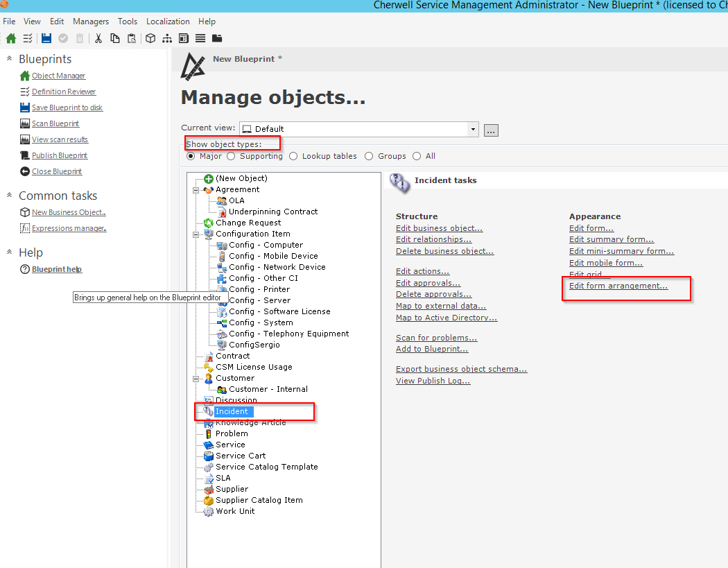Select the Lookup tables radio button
728x568 pixels.
[294, 157]
